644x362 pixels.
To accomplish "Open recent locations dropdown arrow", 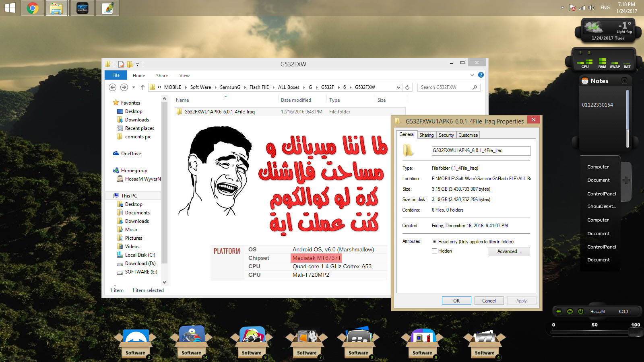I will [134, 87].
